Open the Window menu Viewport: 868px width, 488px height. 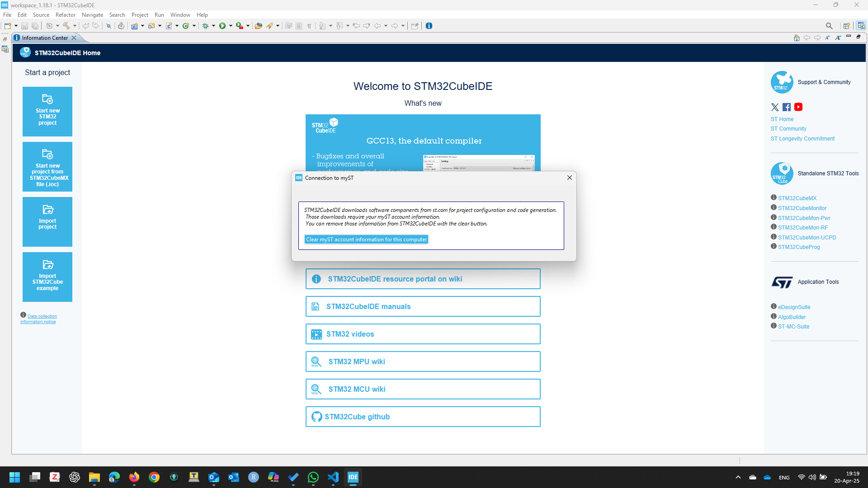180,15
